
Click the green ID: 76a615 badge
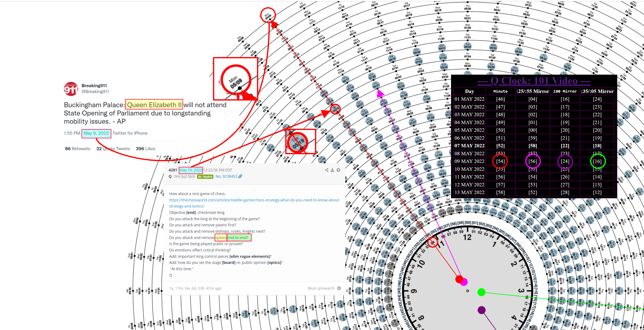click(x=205, y=177)
